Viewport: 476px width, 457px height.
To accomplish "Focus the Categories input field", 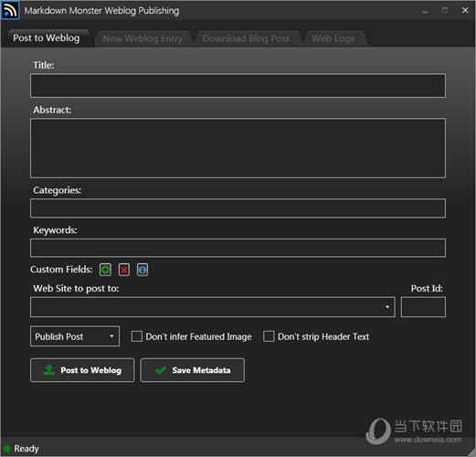I will tap(238, 208).
